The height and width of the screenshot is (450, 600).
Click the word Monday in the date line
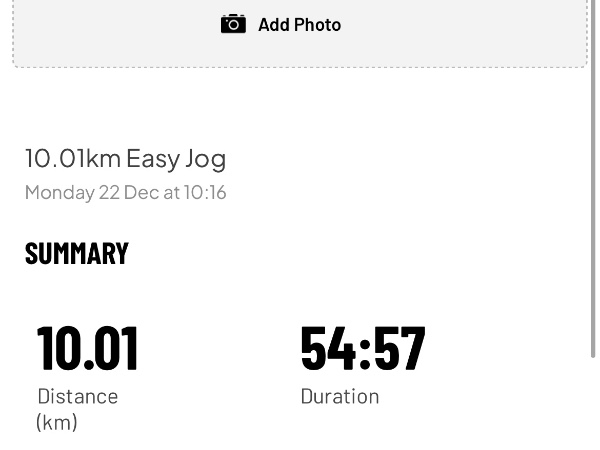pyautogui.click(x=59, y=192)
